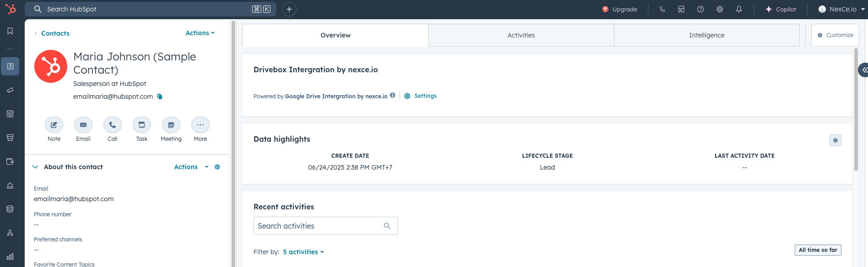Open the HubSpot sprocket home logo
Screen dimensions: 868x267
[x=10, y=9]
